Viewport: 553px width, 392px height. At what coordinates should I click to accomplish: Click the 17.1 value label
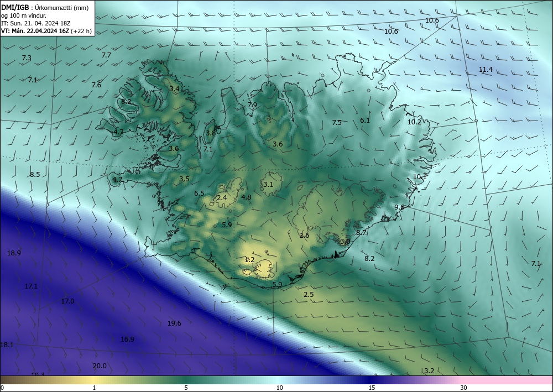coord(31,286)
